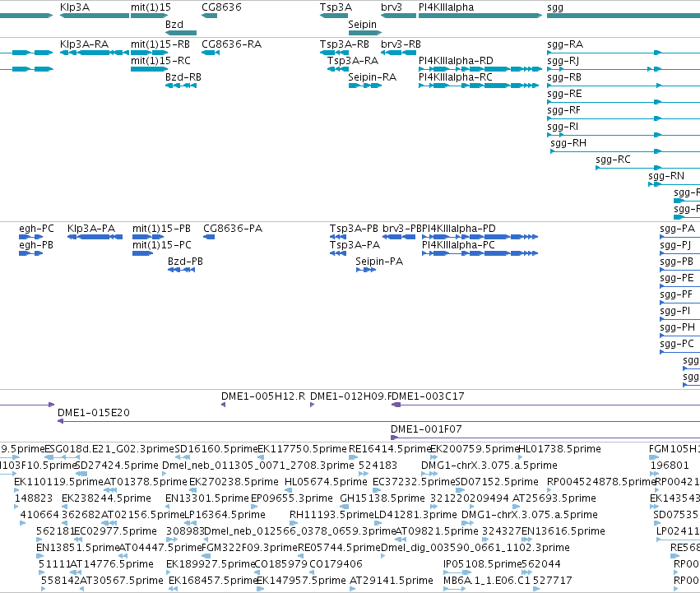Image resolution: width=700 pixels, height=593 pixels.
Task: Select transcript mit(1)15-RC
Action: (x=150, y=69)
